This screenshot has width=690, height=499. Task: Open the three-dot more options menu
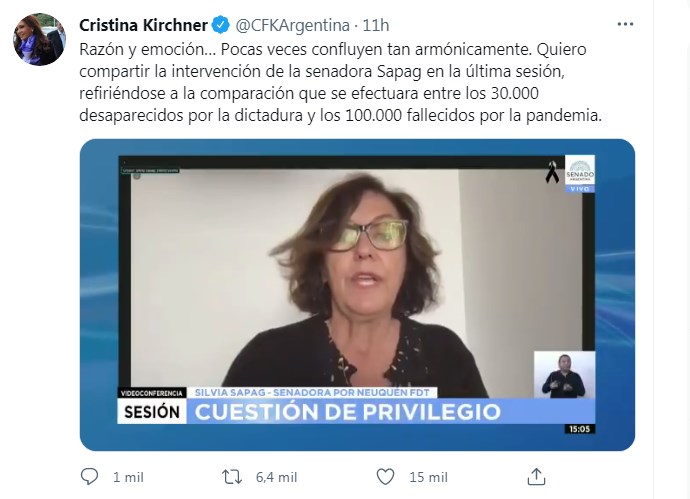click(x=625, y=24)
